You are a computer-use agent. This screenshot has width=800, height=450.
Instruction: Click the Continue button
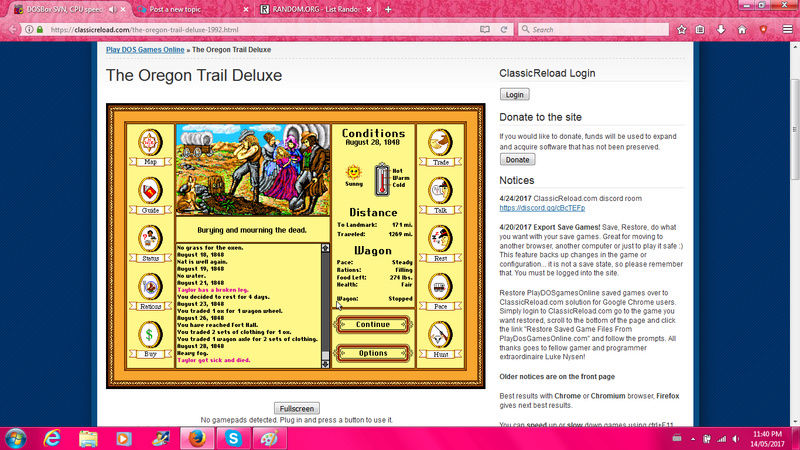tap(373, 324)
